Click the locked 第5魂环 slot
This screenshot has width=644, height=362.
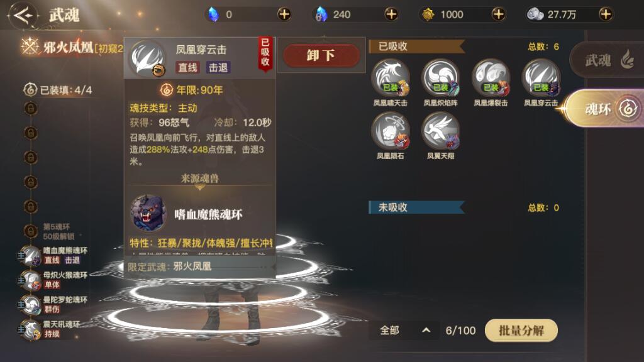(x=49, y=231)
